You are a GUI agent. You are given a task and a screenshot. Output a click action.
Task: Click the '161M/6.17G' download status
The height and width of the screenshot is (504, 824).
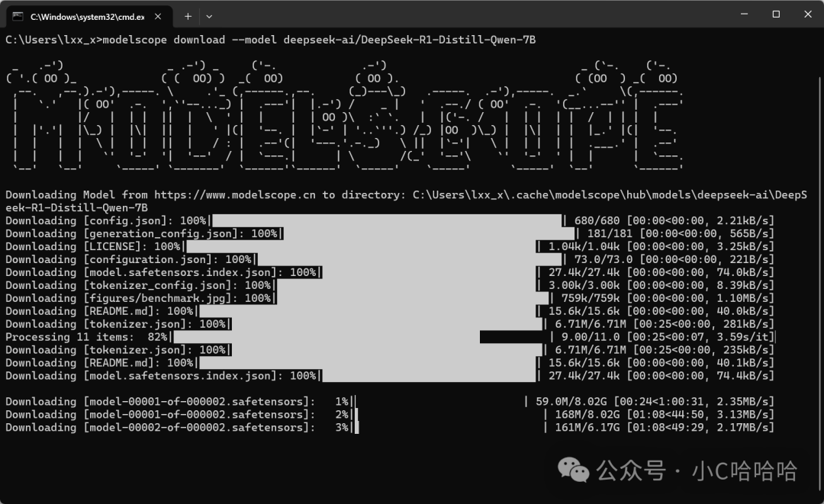(x=587, y=427)
